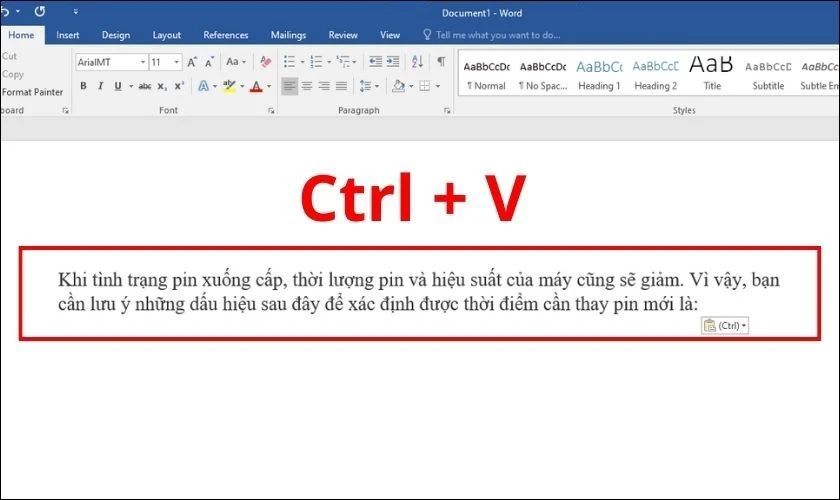The width and height of the screenshot is (840, 500).
Task: Apply text highlight color
Action: [229, 86]
